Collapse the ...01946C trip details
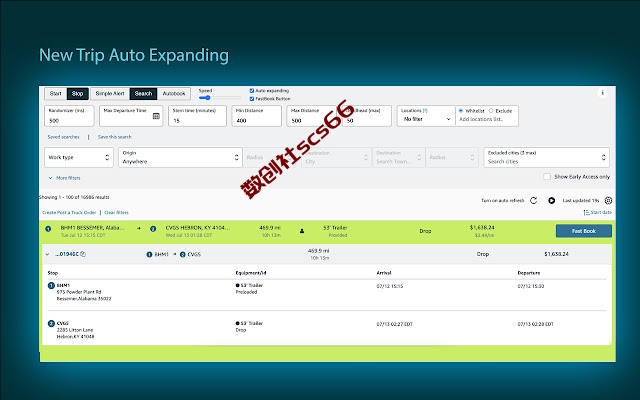The width and height of the screenshot is (640, 400). tap(47, 254)
